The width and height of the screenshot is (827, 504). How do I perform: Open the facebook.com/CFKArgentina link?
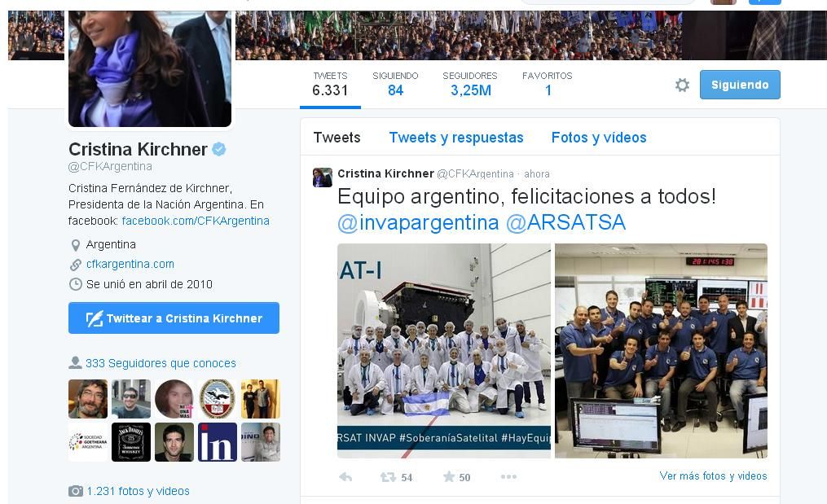(x=196, y=221)
